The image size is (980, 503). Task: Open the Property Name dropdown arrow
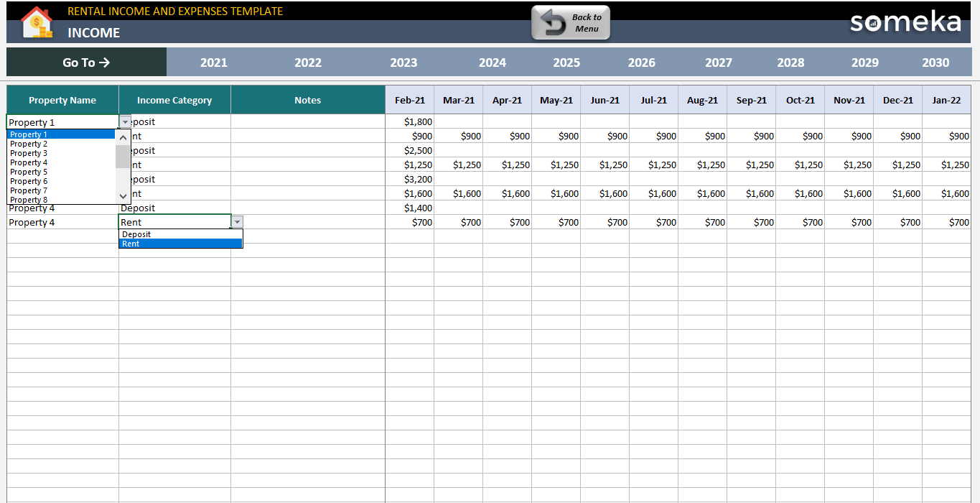coord(124,121)
